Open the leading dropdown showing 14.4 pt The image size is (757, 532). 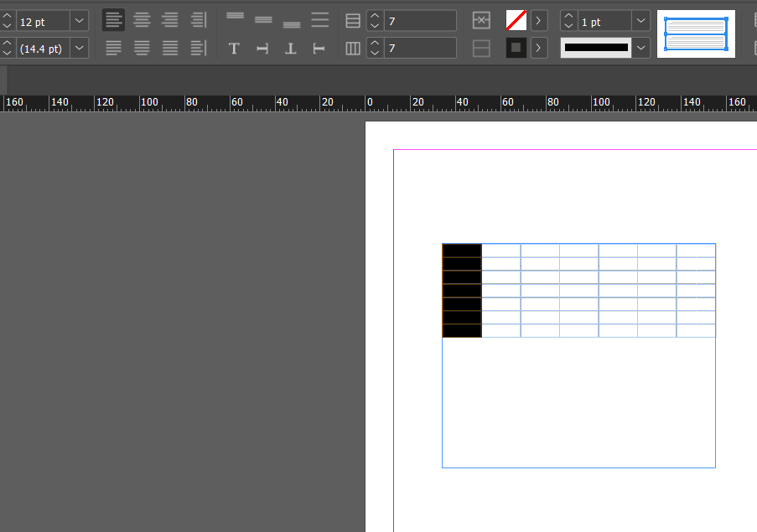(79, 48)
